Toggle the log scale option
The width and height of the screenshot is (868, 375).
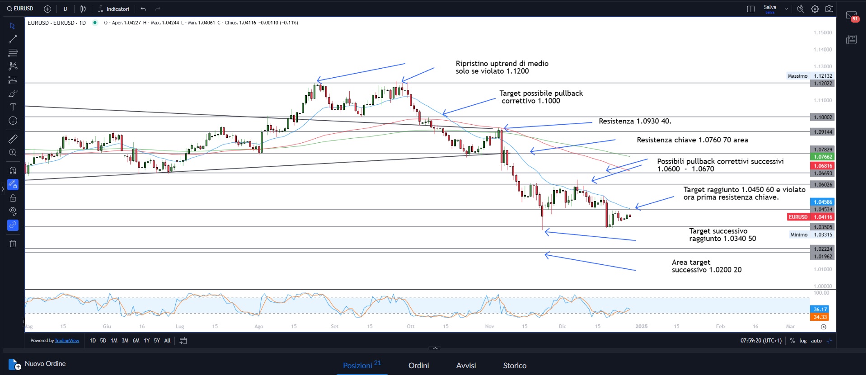pyautogui.click(x=803, y=341)
